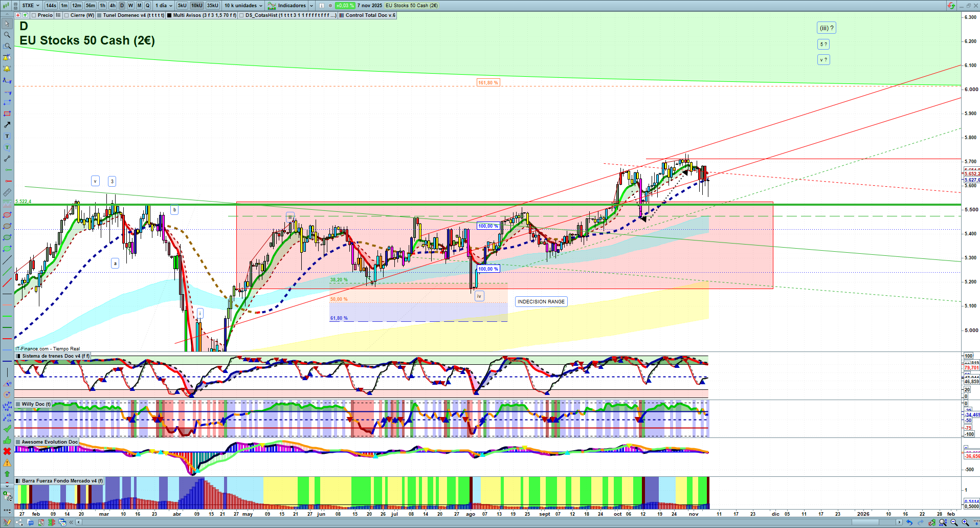980x528 pixels.
Task: Select the alert bell with cursor tool
Action: click(x=7, y=57)
